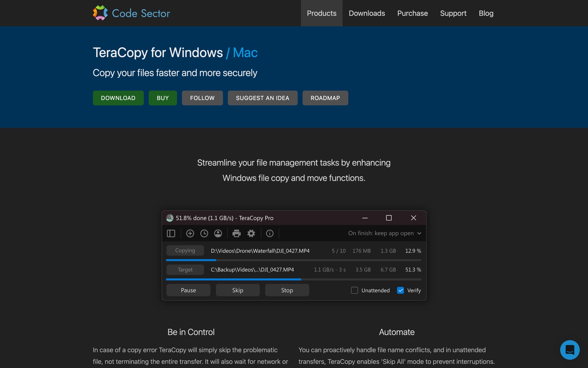Stop the copy operation
588x368 pixels.
click(x=287, y=290)
